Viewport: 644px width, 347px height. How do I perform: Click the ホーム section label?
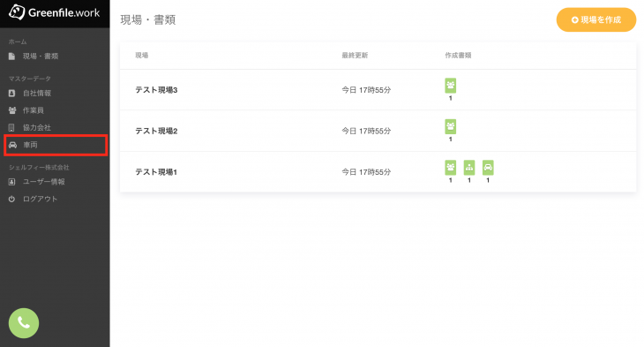pos(18,41)
